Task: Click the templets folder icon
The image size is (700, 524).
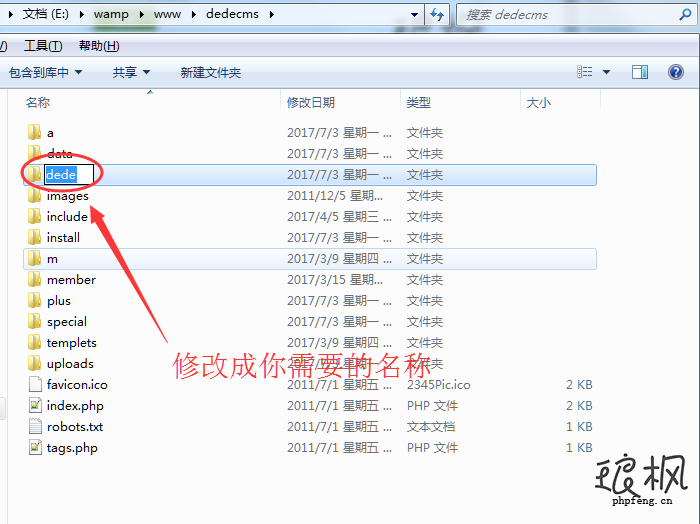Action: coord(34,342)
